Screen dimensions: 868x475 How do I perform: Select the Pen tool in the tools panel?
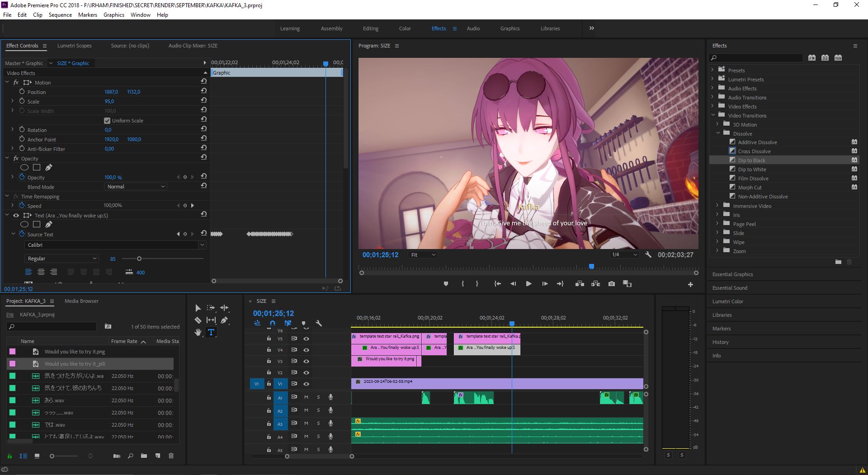point(224,320)
